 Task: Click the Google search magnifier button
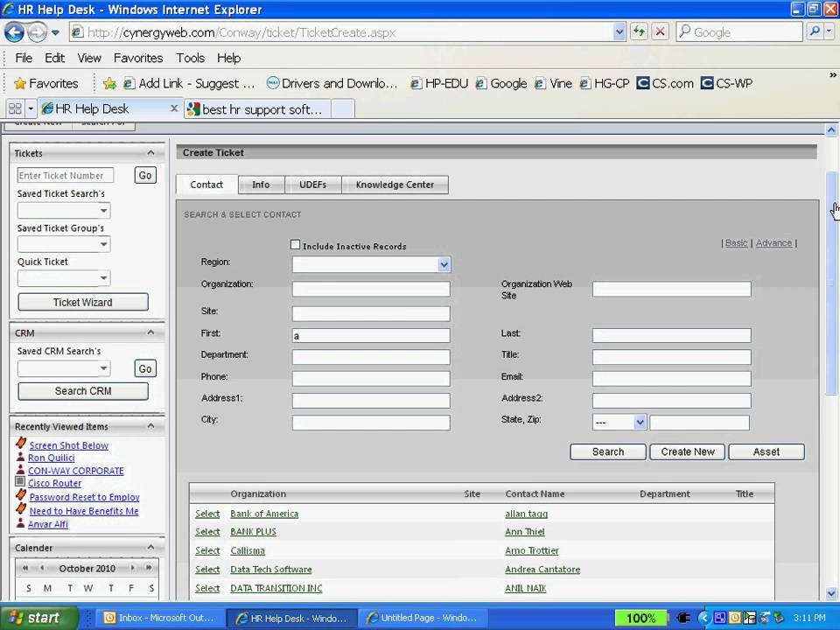pos(815,32)
